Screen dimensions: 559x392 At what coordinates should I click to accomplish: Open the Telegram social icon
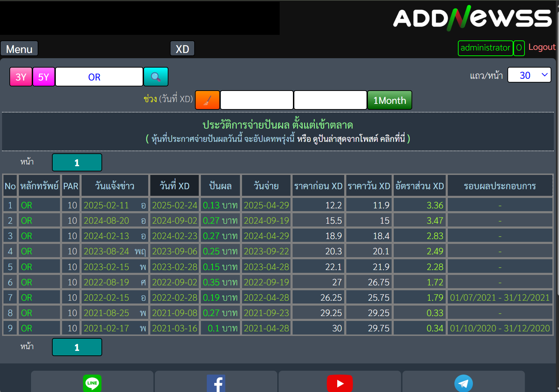pos(463,383)
